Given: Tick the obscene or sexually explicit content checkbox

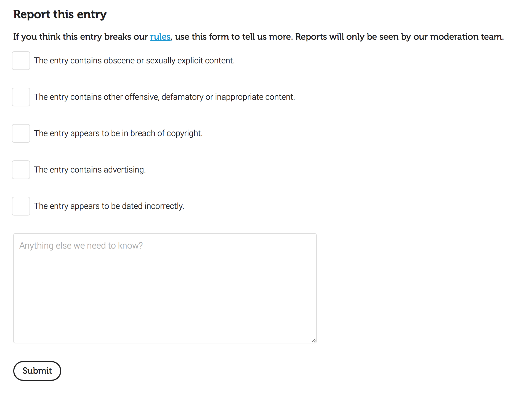Looking at the screenshot, I should 21,61.
